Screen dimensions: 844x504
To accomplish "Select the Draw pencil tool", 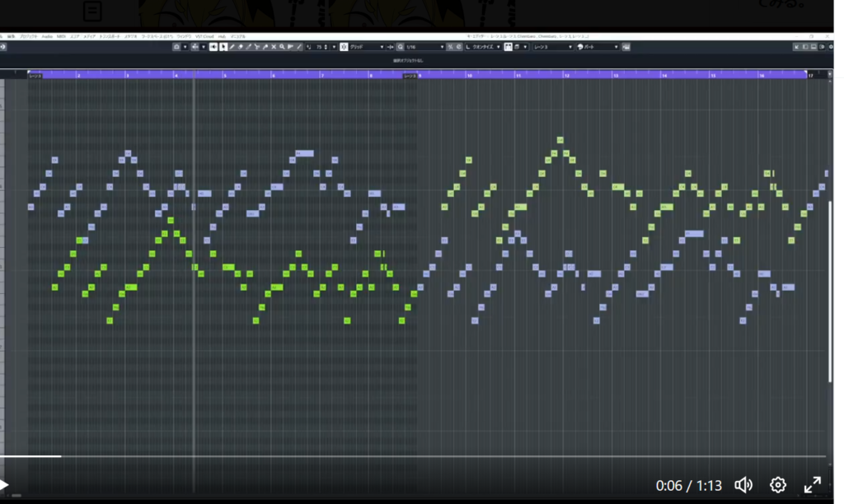I will pos(232,47).
